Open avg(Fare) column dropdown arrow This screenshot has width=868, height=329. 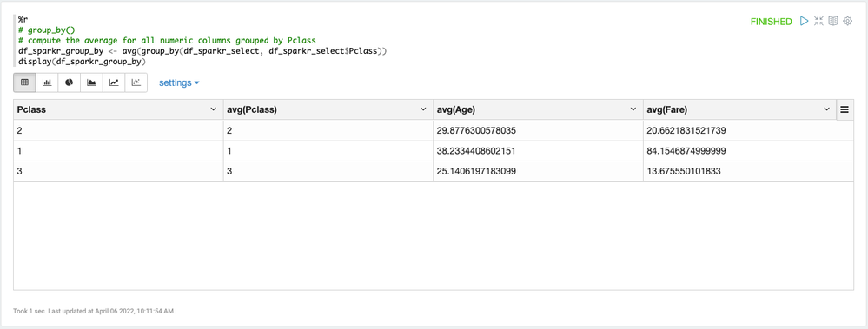[826, 109]
